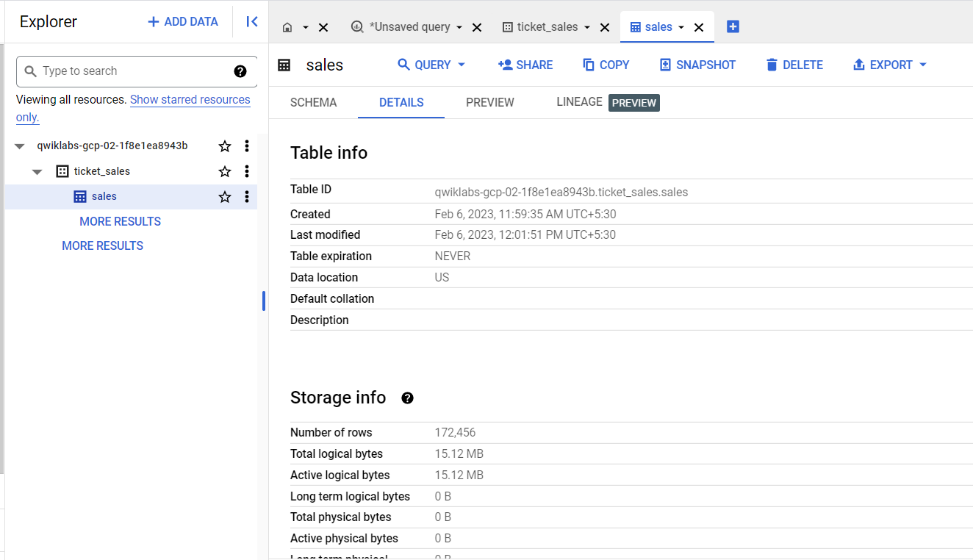Open ticket_sales tab dropdown
This screenshot has width=973, height=560.
[x=587, y=27]
